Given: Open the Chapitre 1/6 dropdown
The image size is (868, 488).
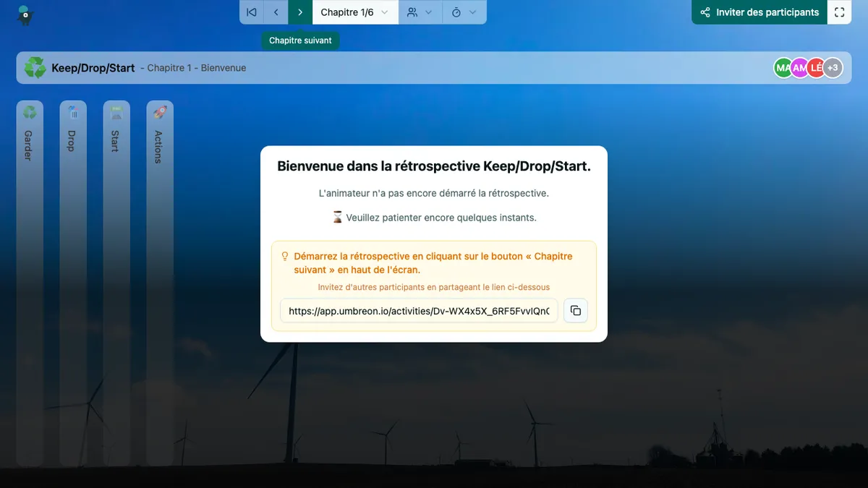Looking at the screenshot, I should click(x=354, y=12).
